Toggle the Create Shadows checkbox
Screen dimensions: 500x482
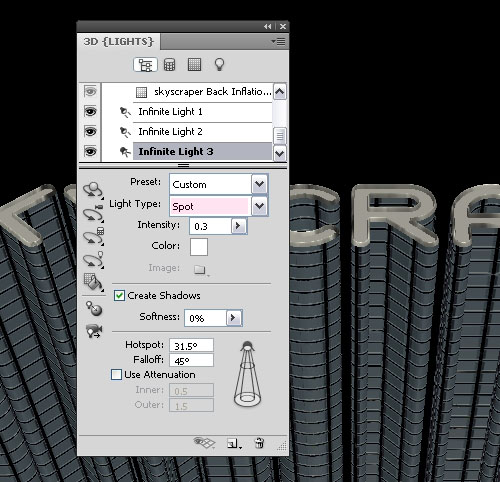coord(119,295)
